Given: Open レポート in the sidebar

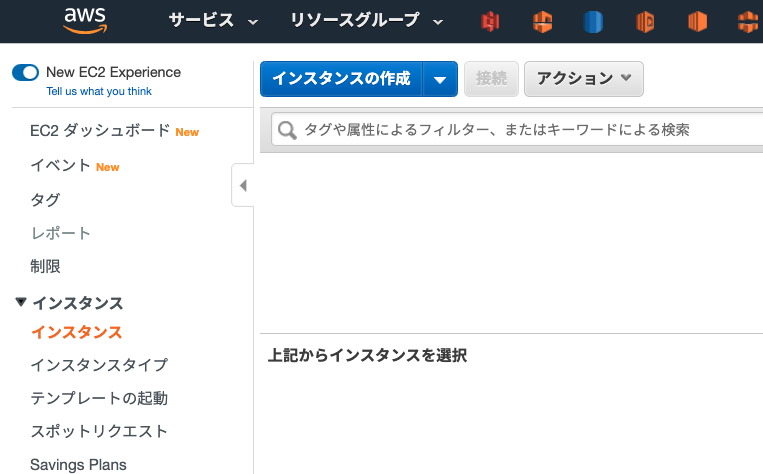Looking at the screenshot, I should tap(60, 233).
